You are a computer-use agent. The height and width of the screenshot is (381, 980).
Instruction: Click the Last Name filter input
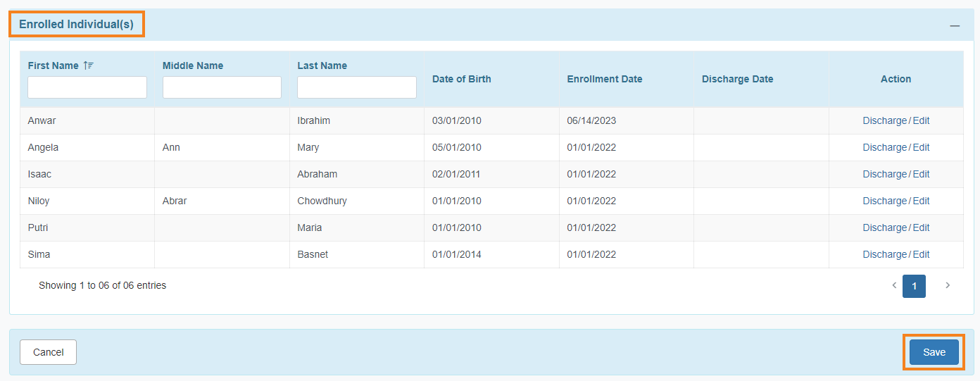pyautogui.click(x=356, y=87)
